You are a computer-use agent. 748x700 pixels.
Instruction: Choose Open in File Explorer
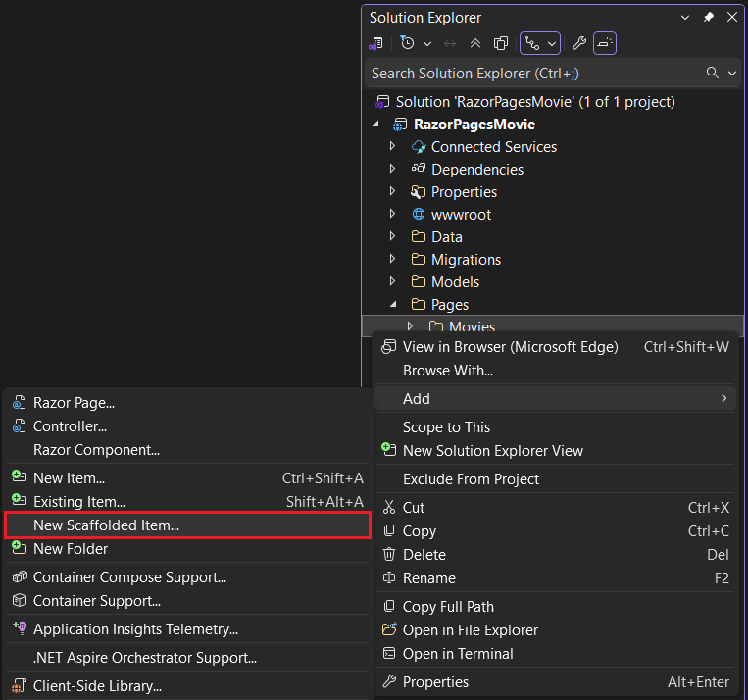click(x=555, y=630)
